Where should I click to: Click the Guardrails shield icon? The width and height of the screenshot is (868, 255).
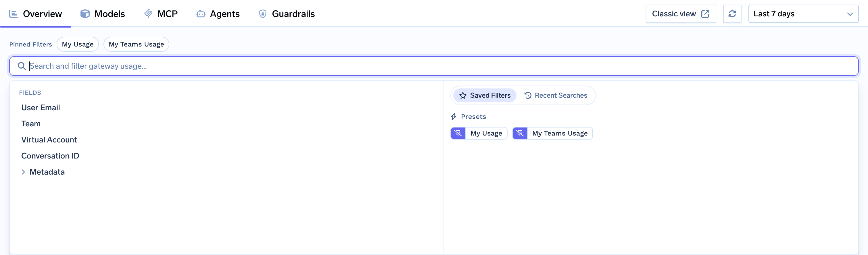pyautogui.click(x=262, y=14)
